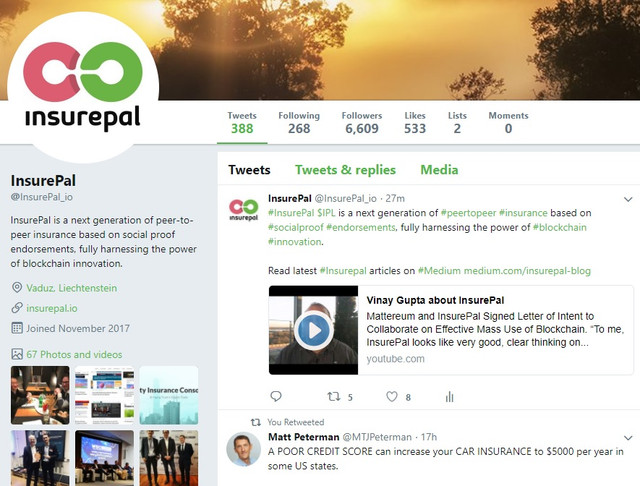Switch to the Media tab
Image resolution: width=640 pixels, height=486 pixels.
tap(439, 170)
